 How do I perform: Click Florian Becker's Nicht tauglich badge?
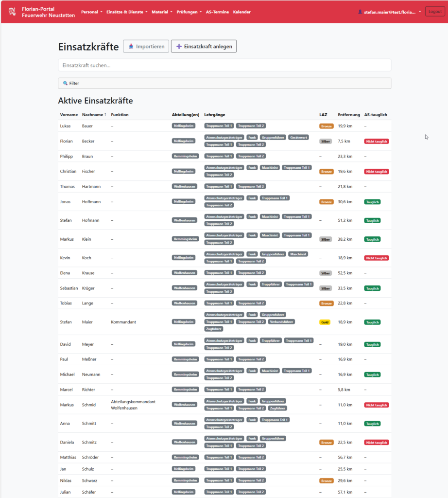(x=377, y=141)
